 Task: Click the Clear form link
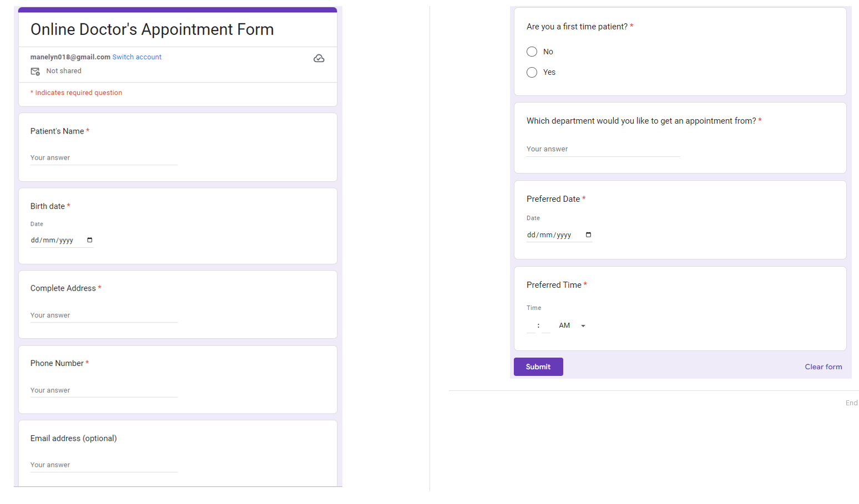(823, 366)
